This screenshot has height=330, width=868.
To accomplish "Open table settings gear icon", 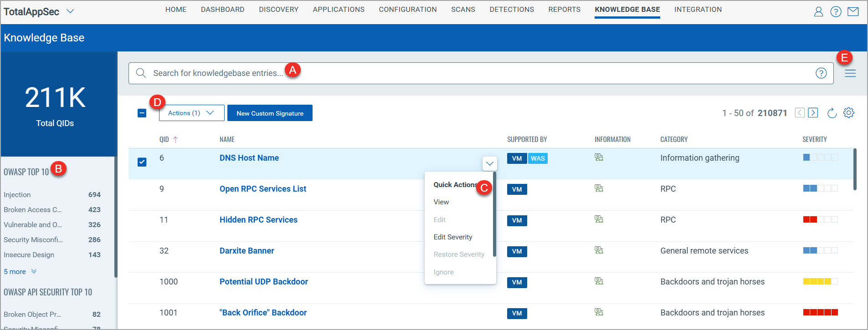I will 848,113.
